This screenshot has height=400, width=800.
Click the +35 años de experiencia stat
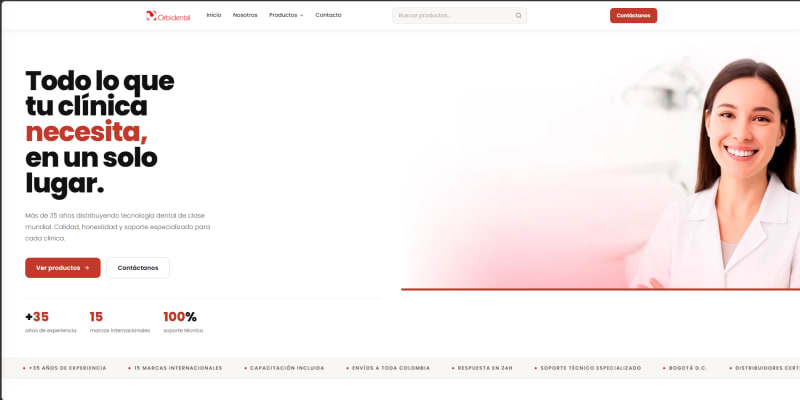[x=51, y=322]
